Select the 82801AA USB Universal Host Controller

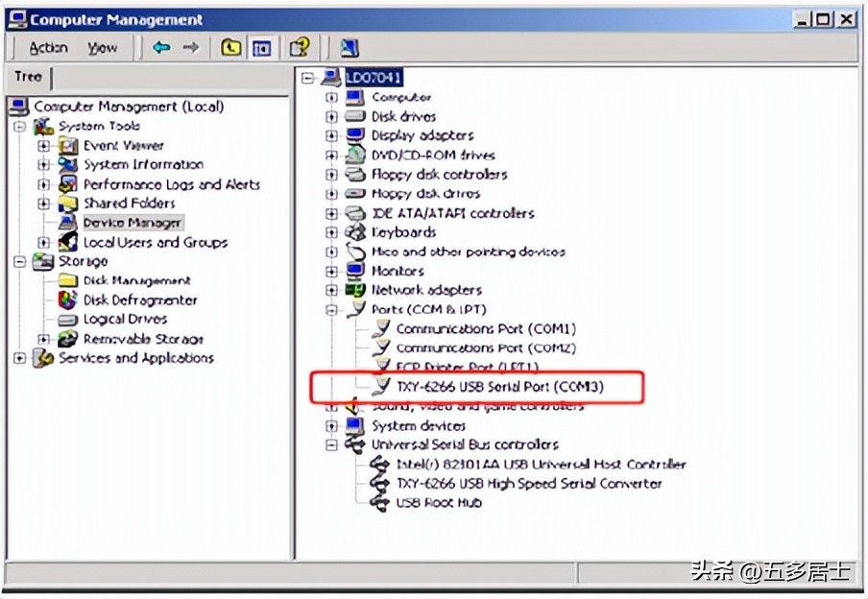tap(541, 464)
